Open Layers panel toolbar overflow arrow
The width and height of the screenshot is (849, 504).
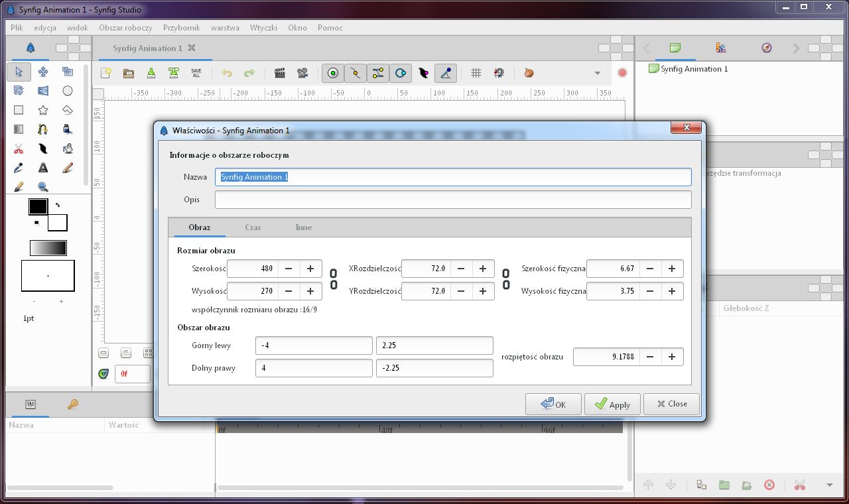pyautogui.click(x=829, y=485)
